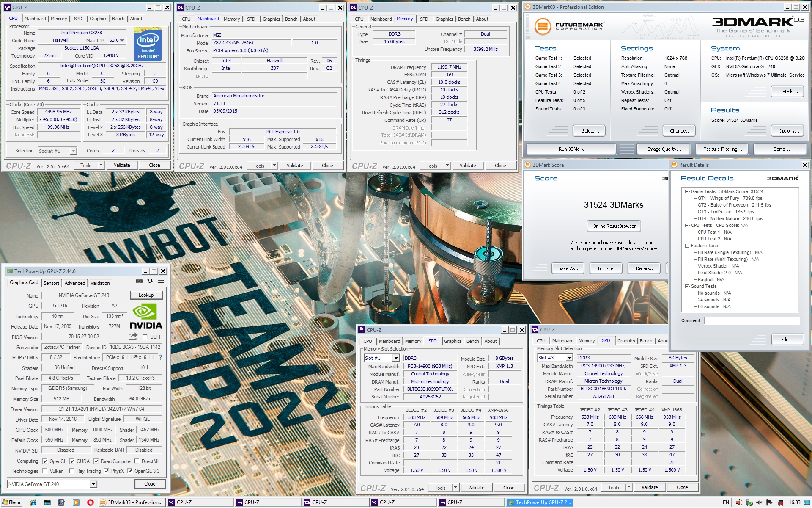Open the GPU-Z hamburger menu icon

tap(161, 281)
